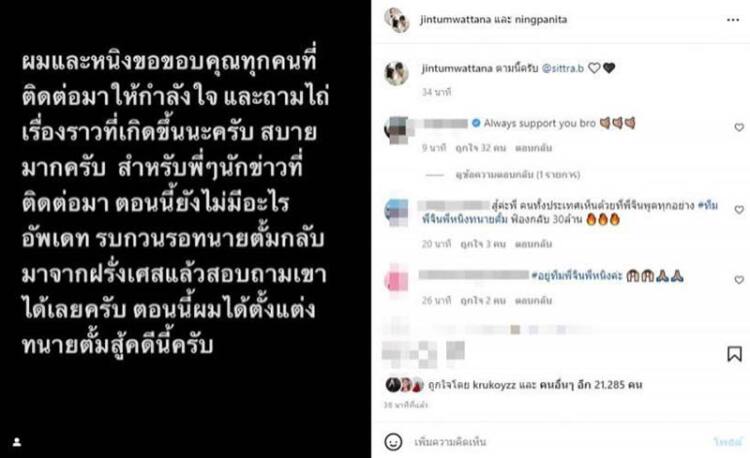Open the post author's avatar in the header

[397, 20]
